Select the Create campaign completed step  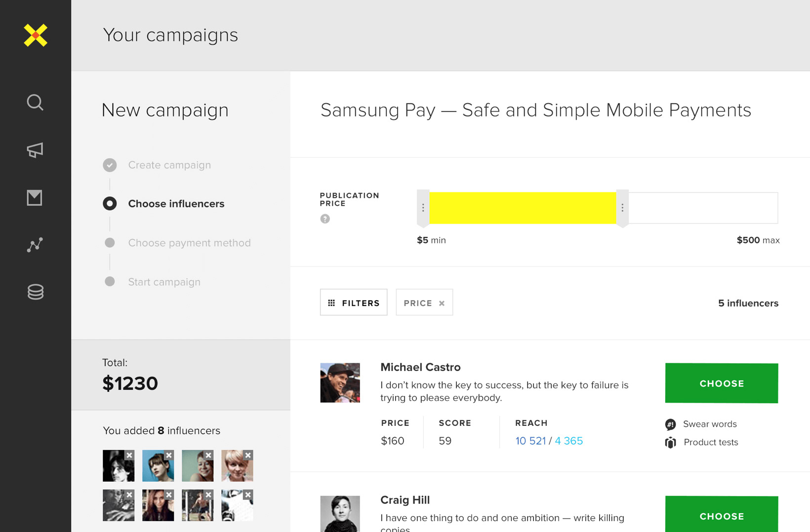tap(169, 165)
